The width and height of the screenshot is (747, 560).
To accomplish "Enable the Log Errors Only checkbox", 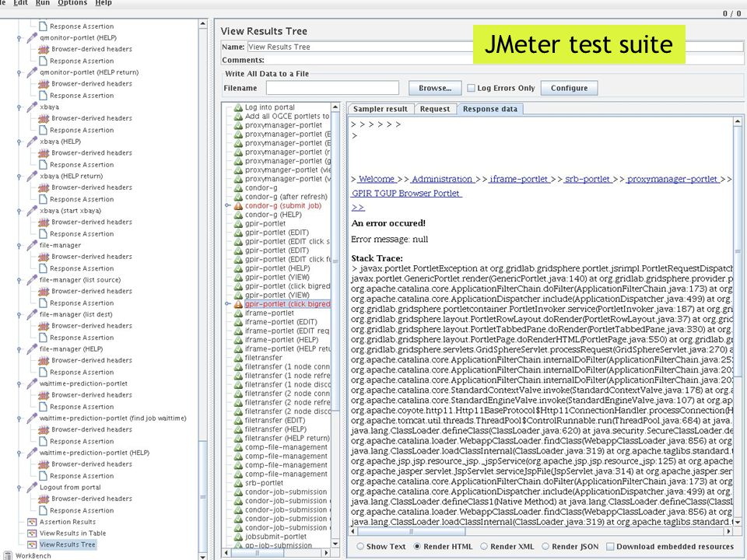I will [x=472, y=88].
